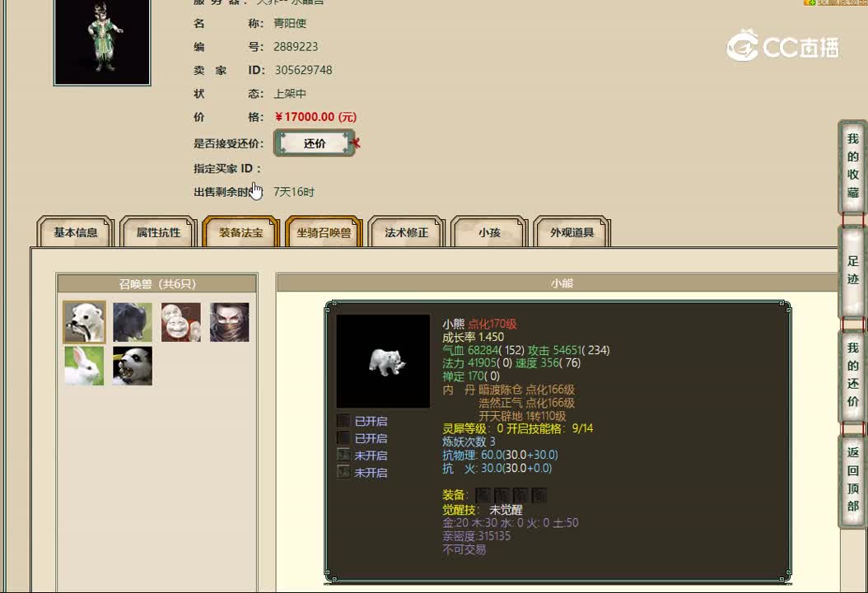This screenshot has width=868, height=593.
Task: Select the masked ninja pet thumbnail
Action: [229, 322]
